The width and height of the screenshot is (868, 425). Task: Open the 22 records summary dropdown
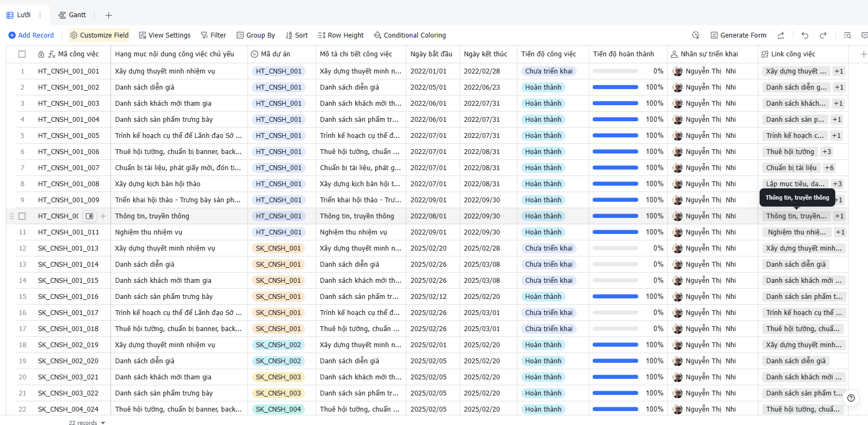click(87, 423)
